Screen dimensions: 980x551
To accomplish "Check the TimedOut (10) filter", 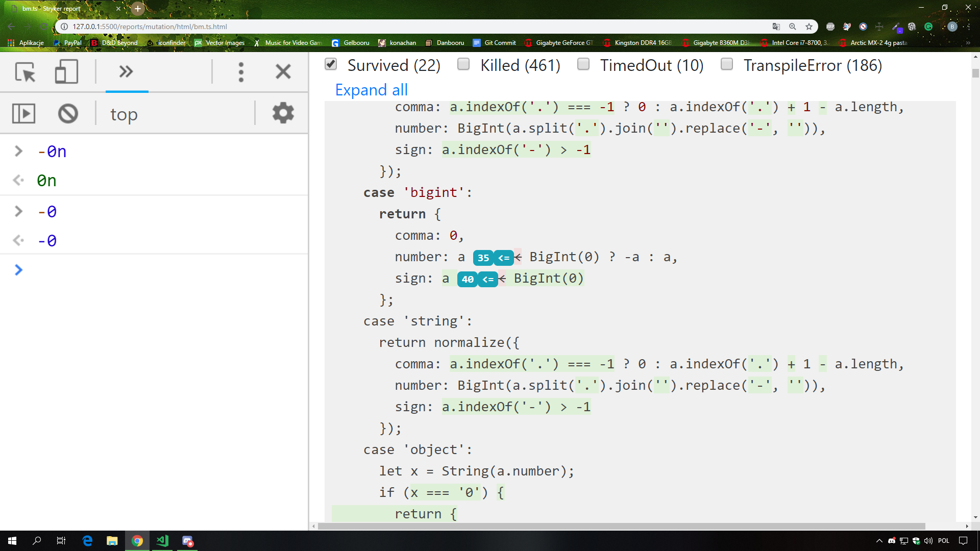I will [583, 64].
